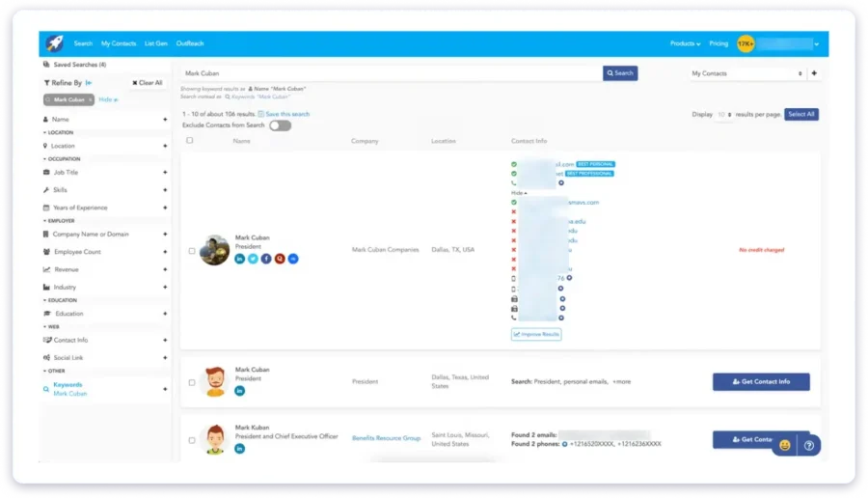868x499 pixels.
Task: Open the results per page dropdown
Action: click(x=724, y=115)
